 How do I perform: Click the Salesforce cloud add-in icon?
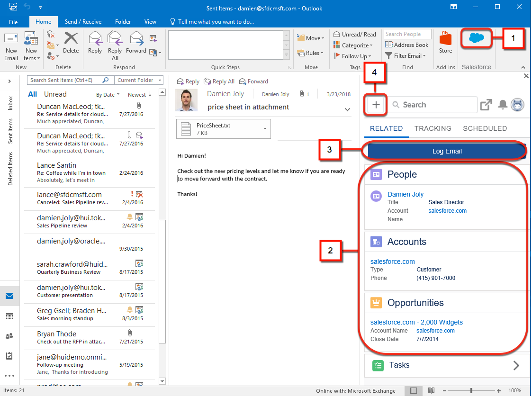coord(476,38)
